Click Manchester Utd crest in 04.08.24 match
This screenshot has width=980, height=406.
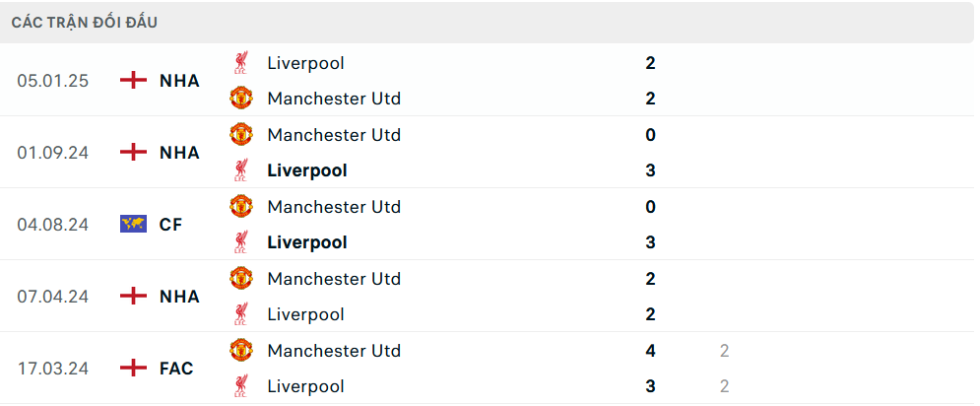point(241,207)
